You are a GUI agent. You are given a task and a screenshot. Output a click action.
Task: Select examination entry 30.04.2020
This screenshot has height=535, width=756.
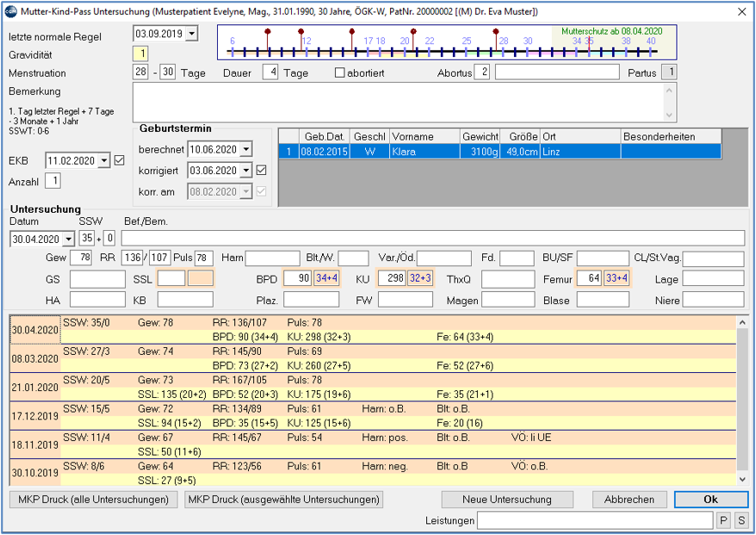(x=373, y=329)
